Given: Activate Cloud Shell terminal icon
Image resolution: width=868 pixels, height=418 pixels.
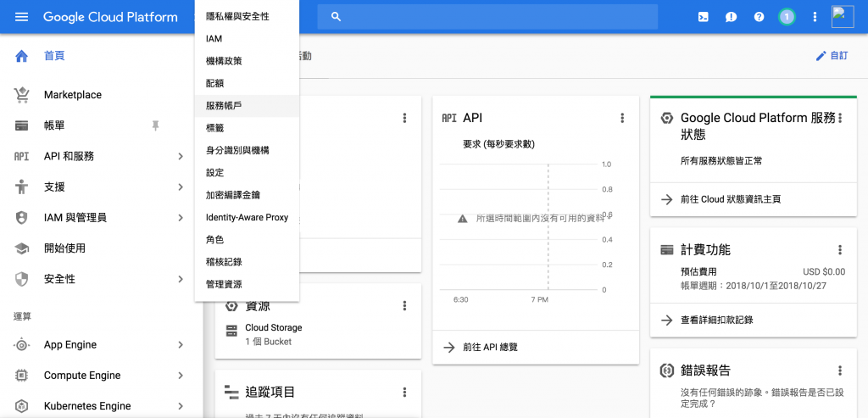Looking at the screenshot, I should point(703,17).
